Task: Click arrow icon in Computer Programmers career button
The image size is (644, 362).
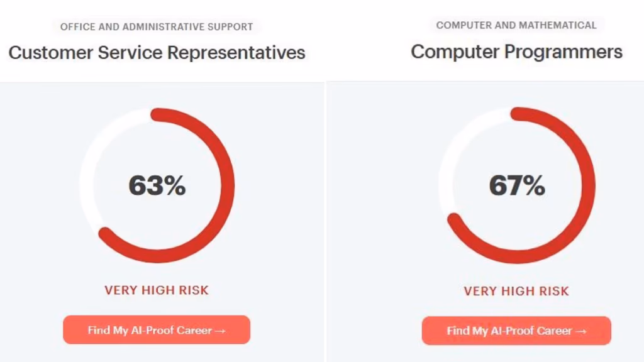Action: [x=580, y=331]
